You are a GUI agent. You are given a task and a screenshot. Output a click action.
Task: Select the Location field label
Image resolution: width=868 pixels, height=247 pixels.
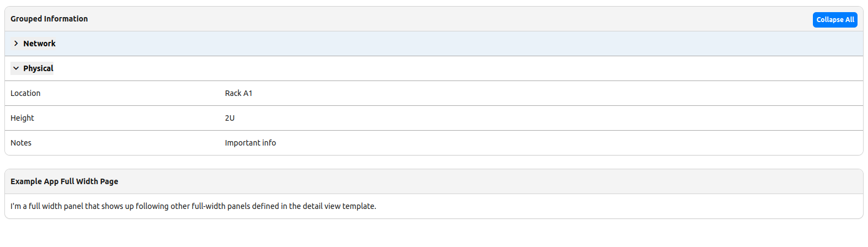pyautogui.click(x=25, y=93)
